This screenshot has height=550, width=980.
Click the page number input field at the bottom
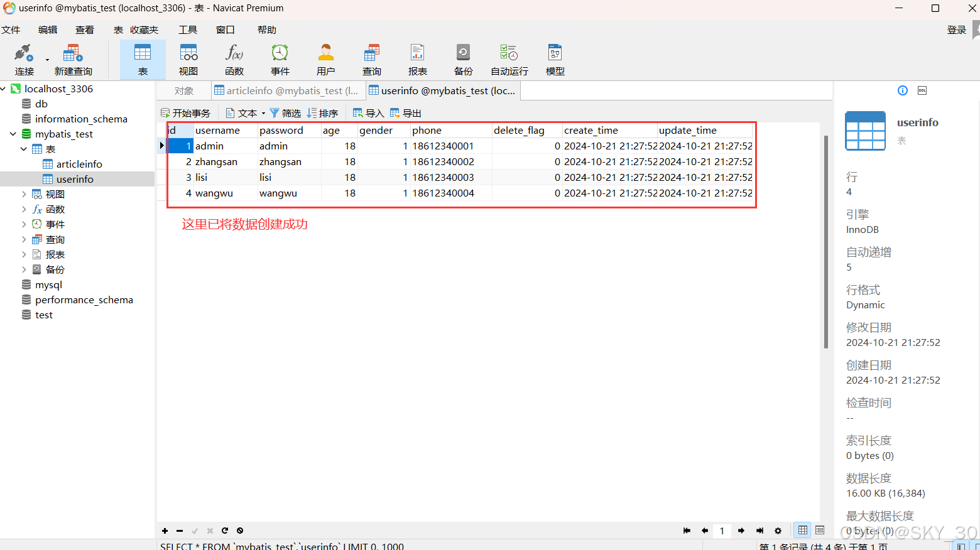(721, 531)
